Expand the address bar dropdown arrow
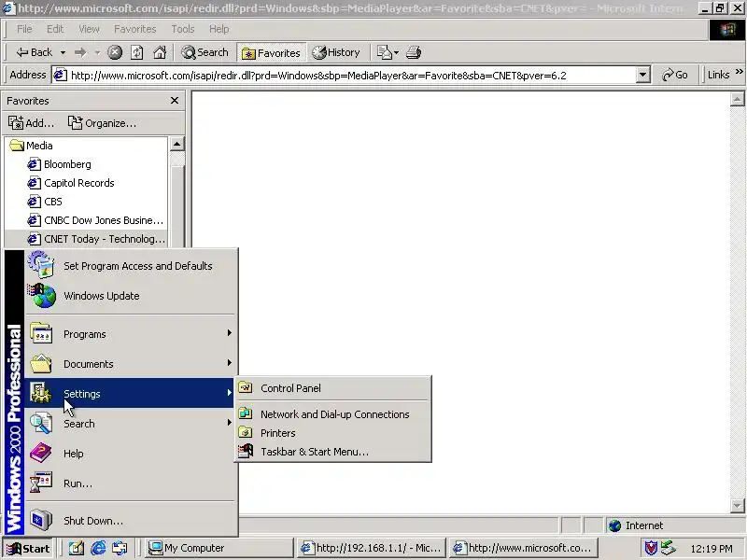The width and height of the screenshot is (747, 560). [x=643, y=76]
